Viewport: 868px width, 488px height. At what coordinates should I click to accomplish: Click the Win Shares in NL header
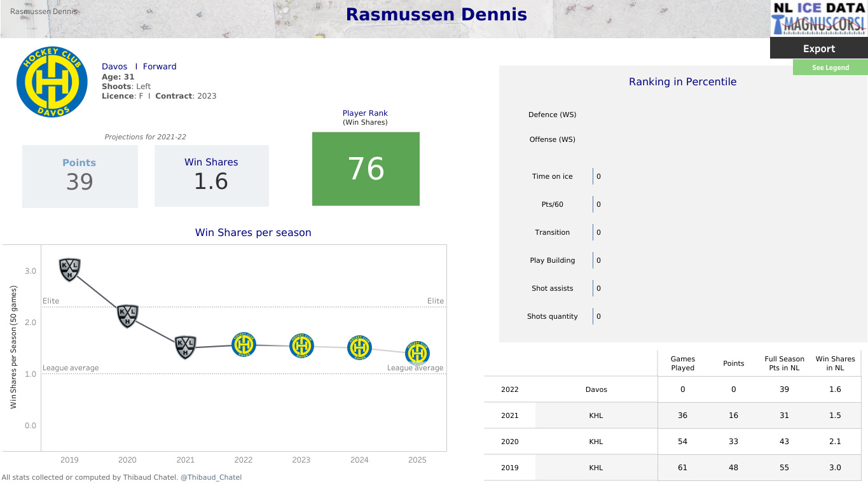click(836, 363)
